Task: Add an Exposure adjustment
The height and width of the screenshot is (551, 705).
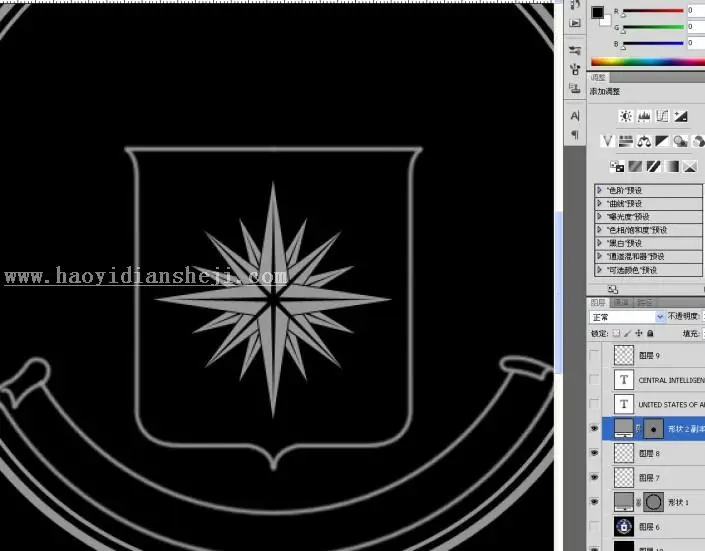Action: pyautogui.click(x=680, y=116)
